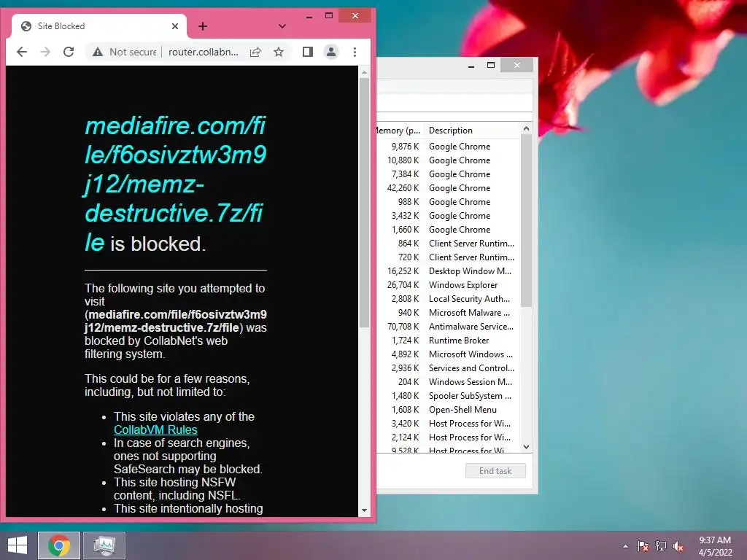Select the Services and Control... row
Image resolution: width=747 pixels, height=560 pixels.
449,367
